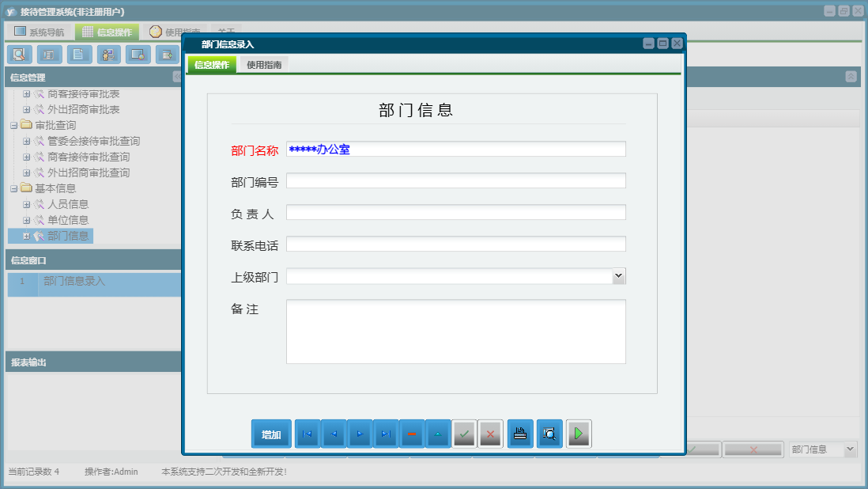
Task: Select 外出招商审批表 in the tree
Action: point(84,110)
